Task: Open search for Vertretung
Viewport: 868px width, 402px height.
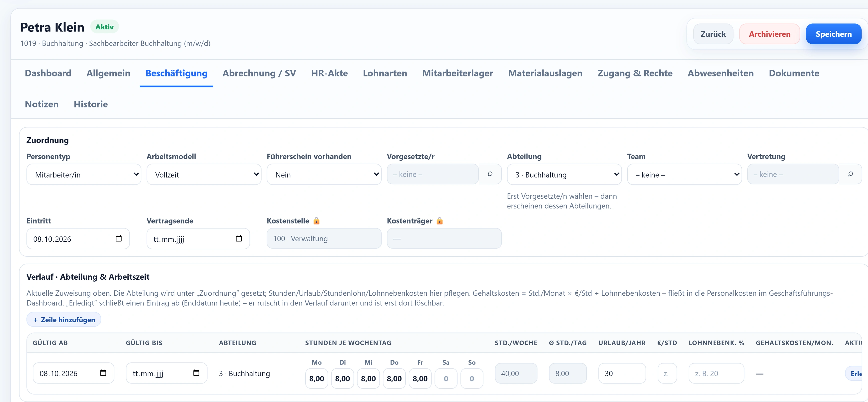Action: [x=850, y=174]
